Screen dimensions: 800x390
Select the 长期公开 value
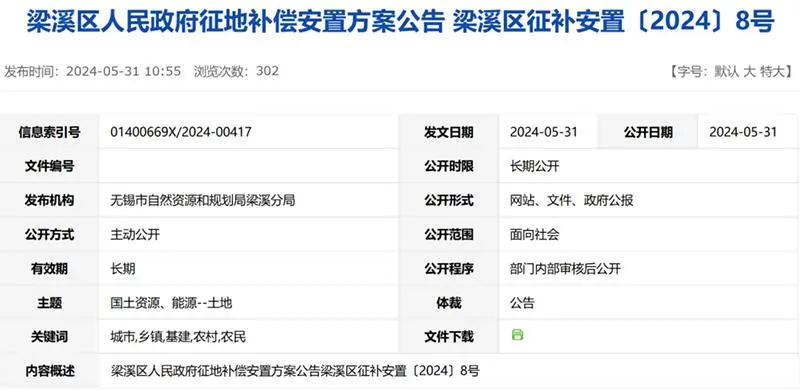pos(534,166)
